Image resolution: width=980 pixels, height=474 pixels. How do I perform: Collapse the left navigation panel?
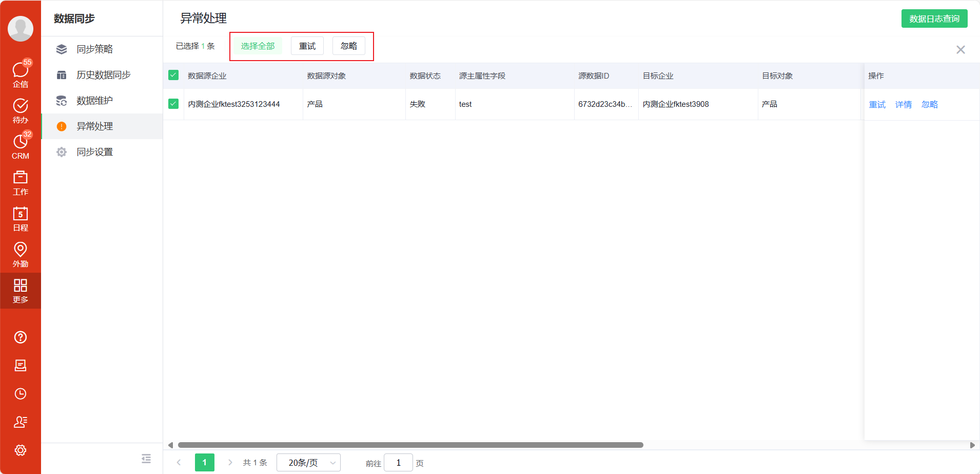[x=146, y=458]
